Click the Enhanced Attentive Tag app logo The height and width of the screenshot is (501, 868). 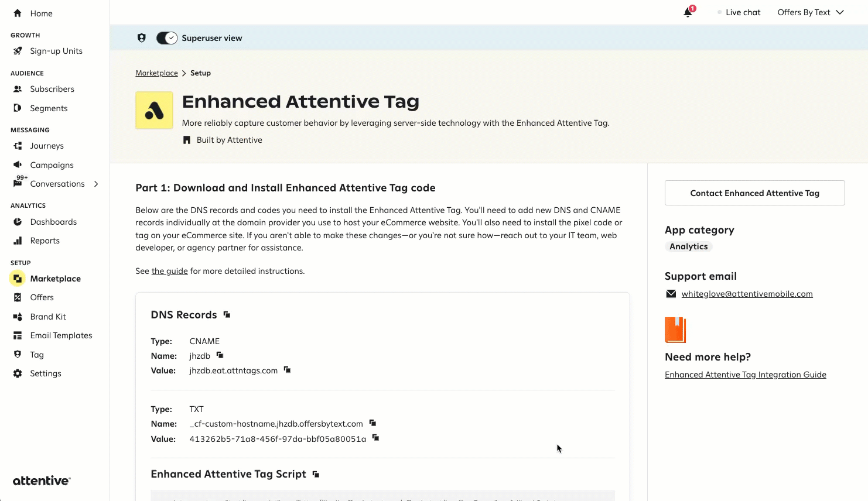pos(154,110)
